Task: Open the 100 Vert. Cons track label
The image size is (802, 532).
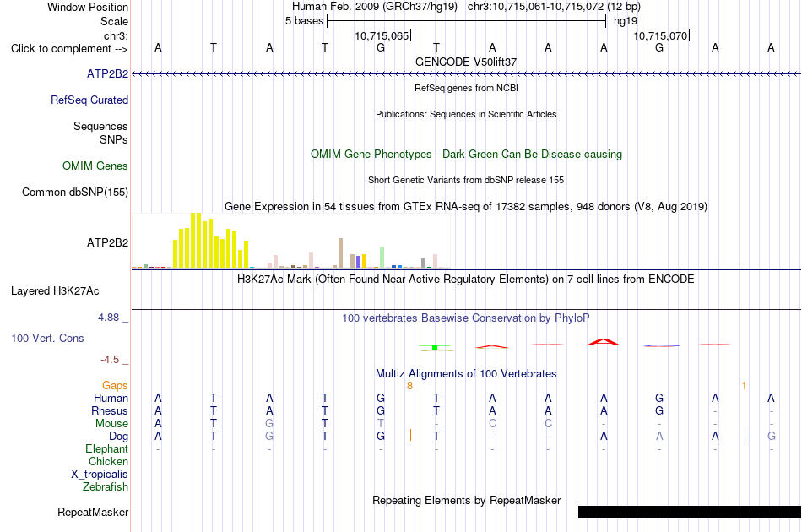Action: click(x=47, y=338)
